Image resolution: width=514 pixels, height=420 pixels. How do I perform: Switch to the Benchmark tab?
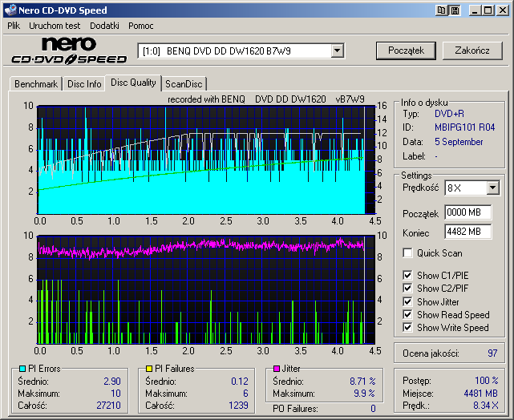(36, 84)
